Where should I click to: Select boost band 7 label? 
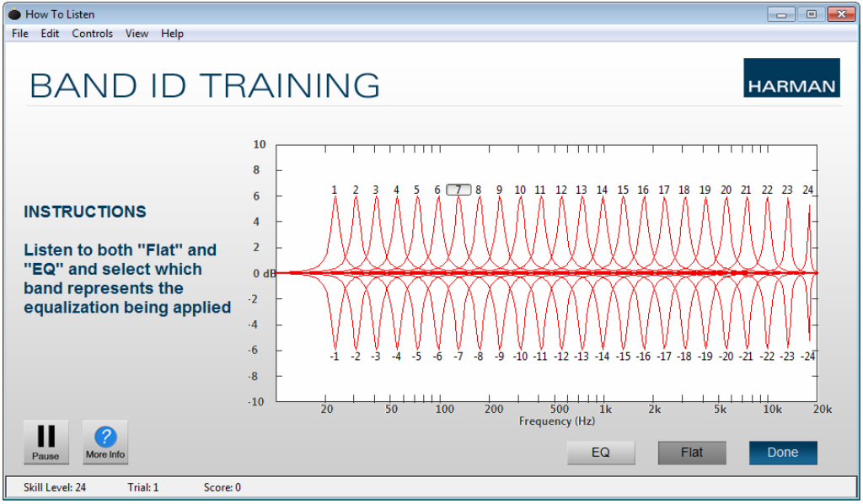458,190
